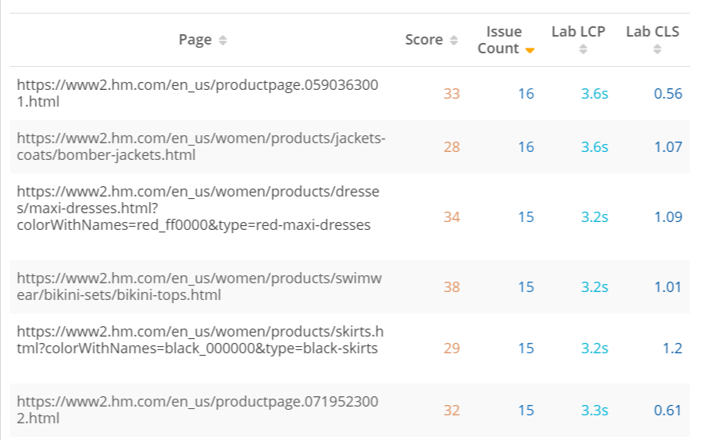Image resolution: width=708 pixels, height=440 pixels.
Task: Open issue count 15 for maxi-dresses
Action: [x=526, y=217]
